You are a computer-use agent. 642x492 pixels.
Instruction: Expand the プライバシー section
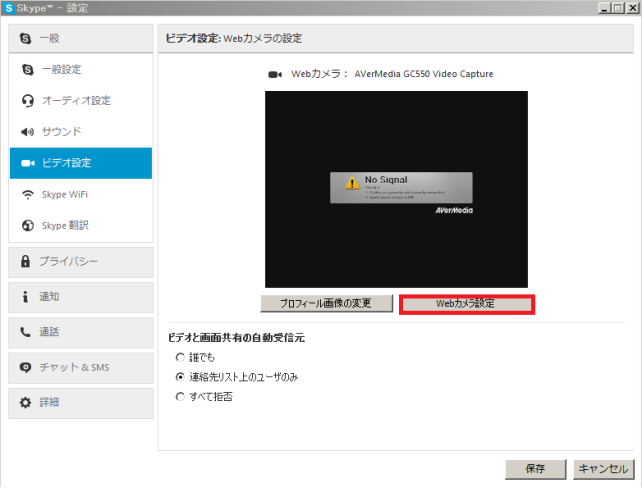81,262
